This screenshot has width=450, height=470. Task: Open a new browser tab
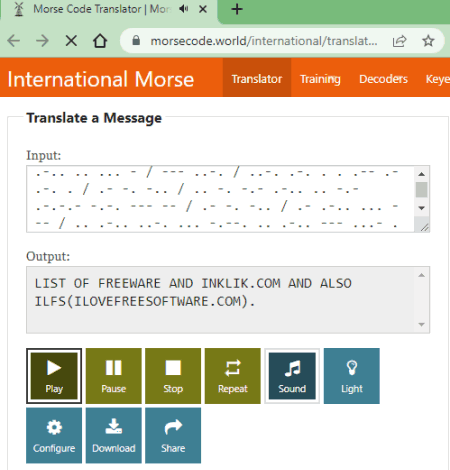(x=237, y=9)
